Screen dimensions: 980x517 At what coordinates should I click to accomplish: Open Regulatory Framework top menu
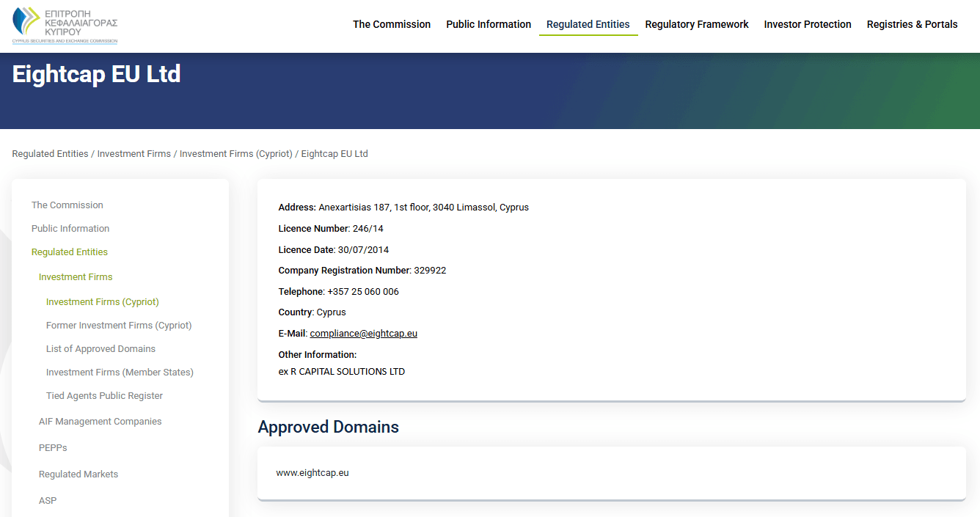[x=697, y=24]
